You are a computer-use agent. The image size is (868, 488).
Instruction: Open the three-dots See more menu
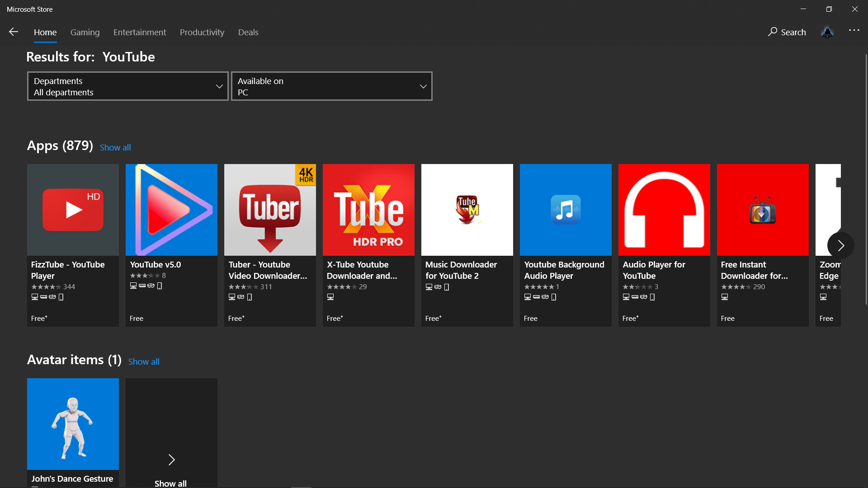[854, 30]
